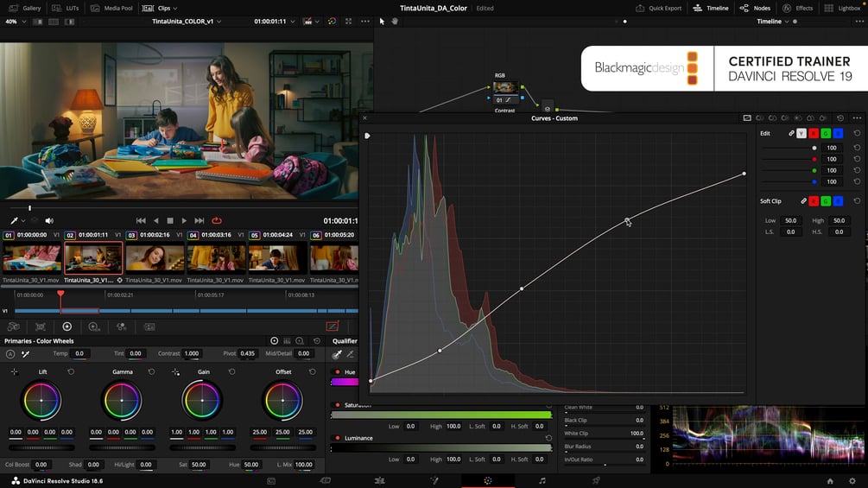Stop playback in viewer
868x488 pixels.
(x=170, y=221)
